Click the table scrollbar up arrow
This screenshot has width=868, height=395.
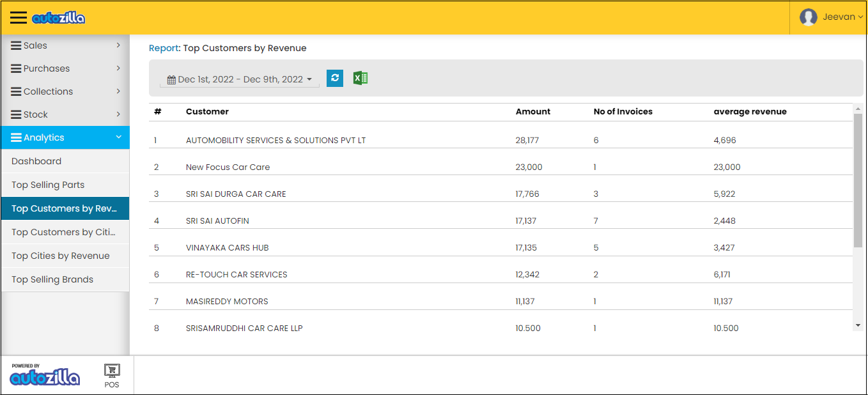tap(858, 109)
